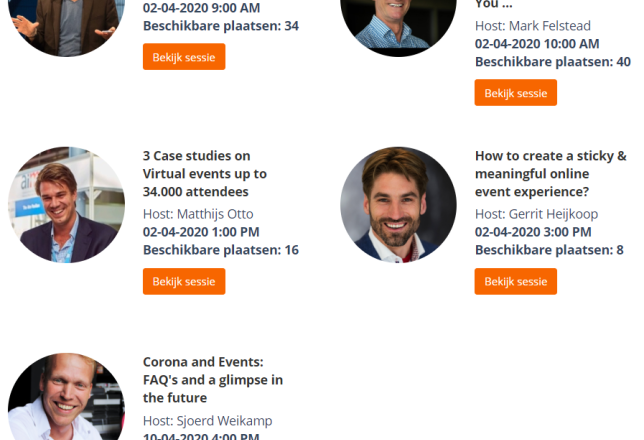Click Bekijk sessie for the 9:00 AM session

(x=184, y=57)
